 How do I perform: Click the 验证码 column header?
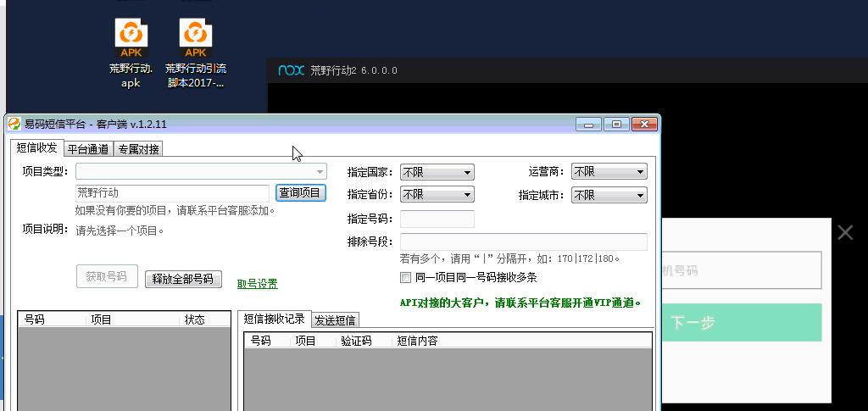coord(363,341)
